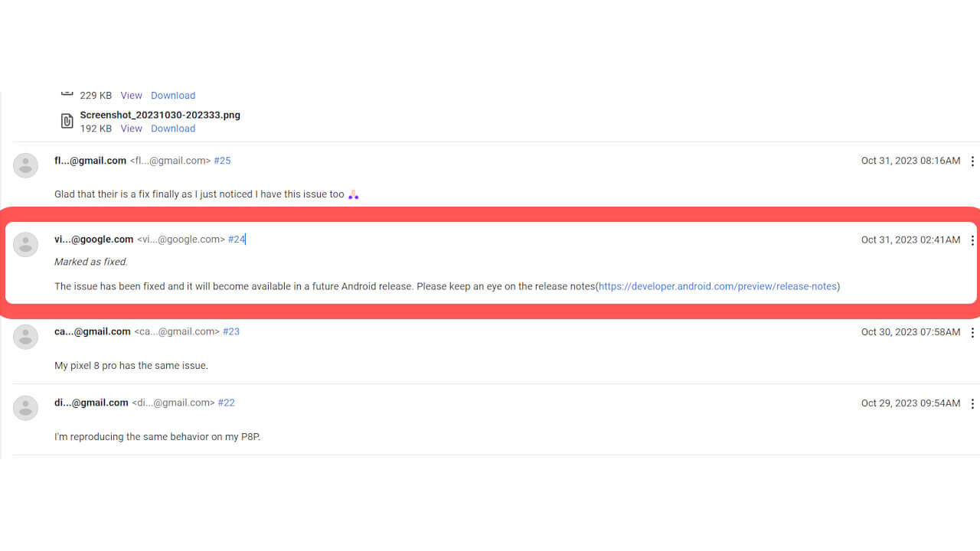Open the overflow menu on comment #24
Image resolution: width=980 pixels, height=551 pixels.
click(972, 240)
